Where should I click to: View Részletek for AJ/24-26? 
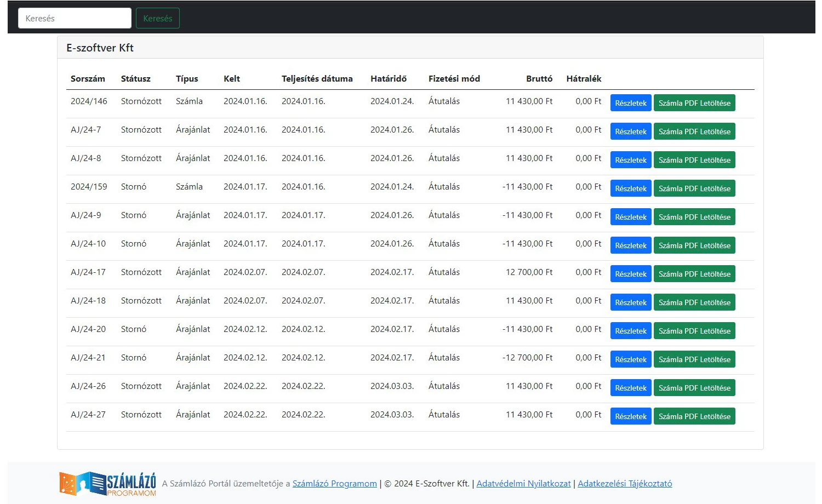coord(631,388)
